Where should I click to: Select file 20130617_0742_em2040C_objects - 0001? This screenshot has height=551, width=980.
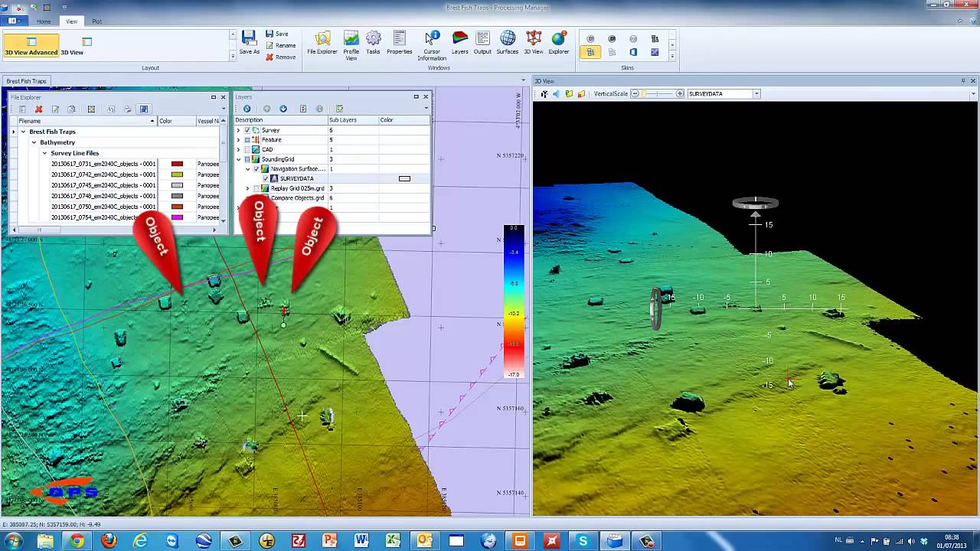tap(103, 174)
